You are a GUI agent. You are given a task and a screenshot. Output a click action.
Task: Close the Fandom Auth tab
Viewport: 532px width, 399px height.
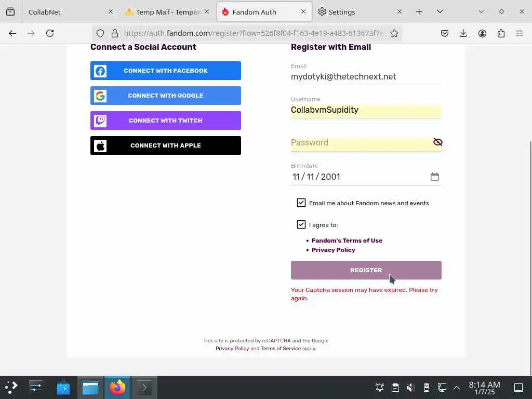pyautogui.click(x=303, y=11)
